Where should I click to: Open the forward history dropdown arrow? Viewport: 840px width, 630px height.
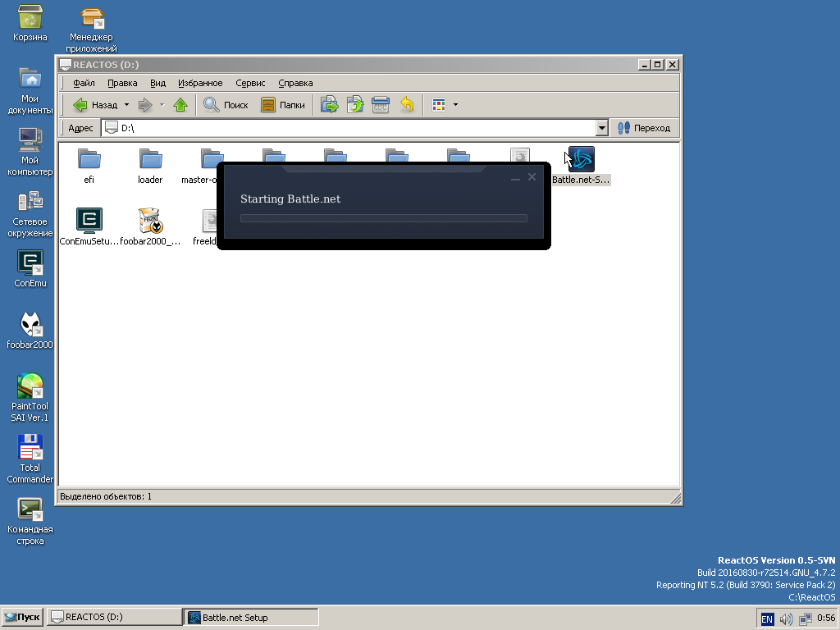(x=162, y=105)
